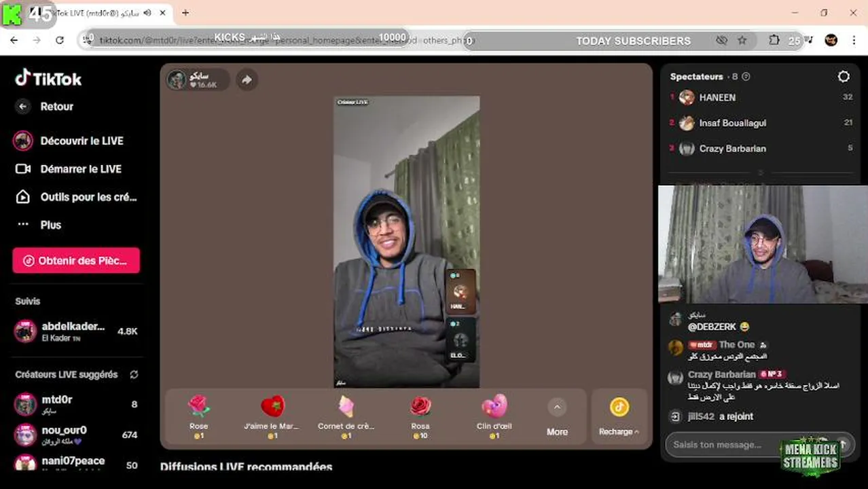The width and height of the screenshot is (868, 489).
Task: Open browser extensions puzzle icon
Action: click(x=774, y=41)
